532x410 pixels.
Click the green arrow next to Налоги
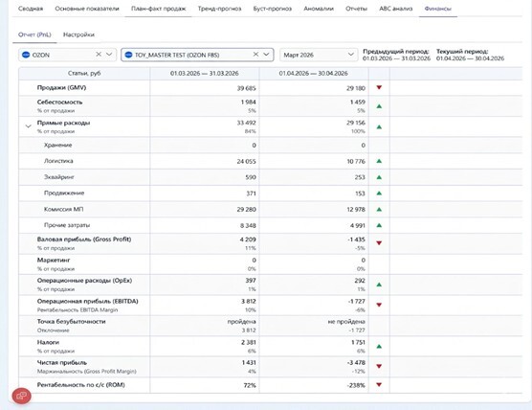[379, 346]
